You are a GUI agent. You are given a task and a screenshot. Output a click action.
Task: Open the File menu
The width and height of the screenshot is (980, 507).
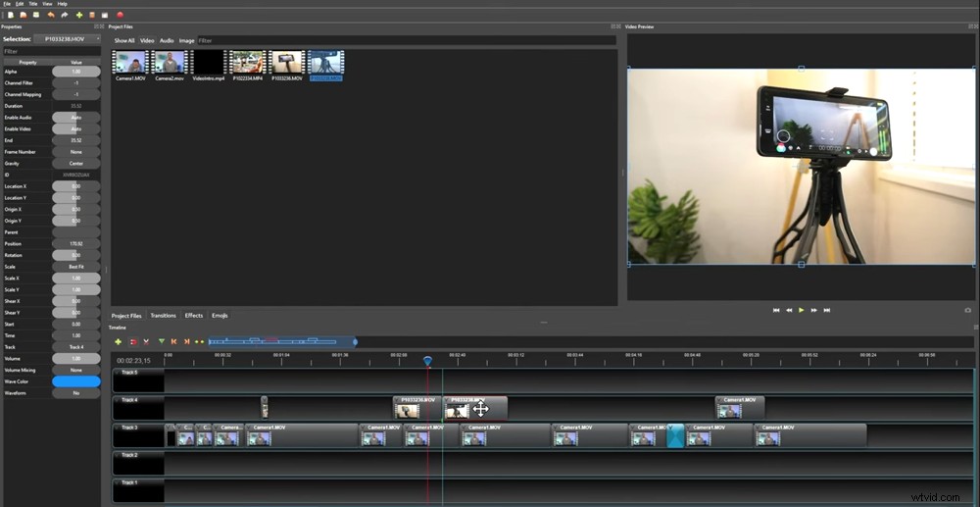click(7, 4)
